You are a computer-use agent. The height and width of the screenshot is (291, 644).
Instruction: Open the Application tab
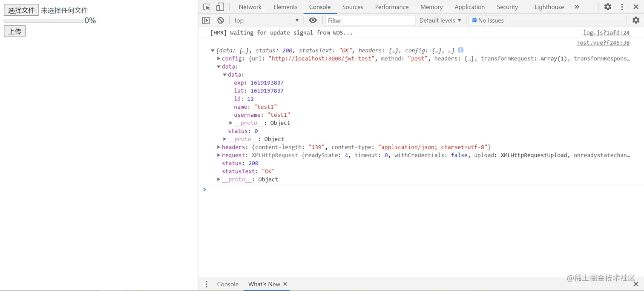point(469,7)
